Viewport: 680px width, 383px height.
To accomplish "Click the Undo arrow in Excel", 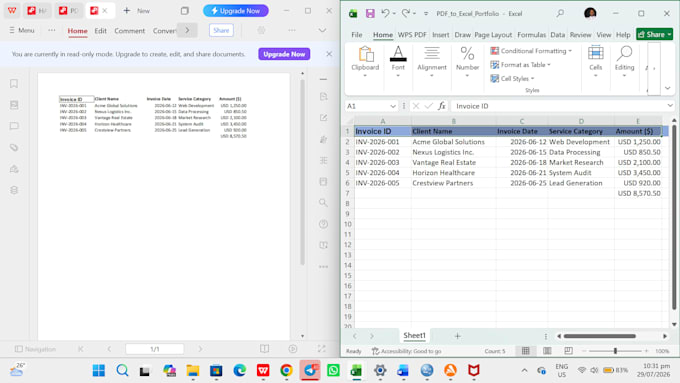I will (385, 13).
